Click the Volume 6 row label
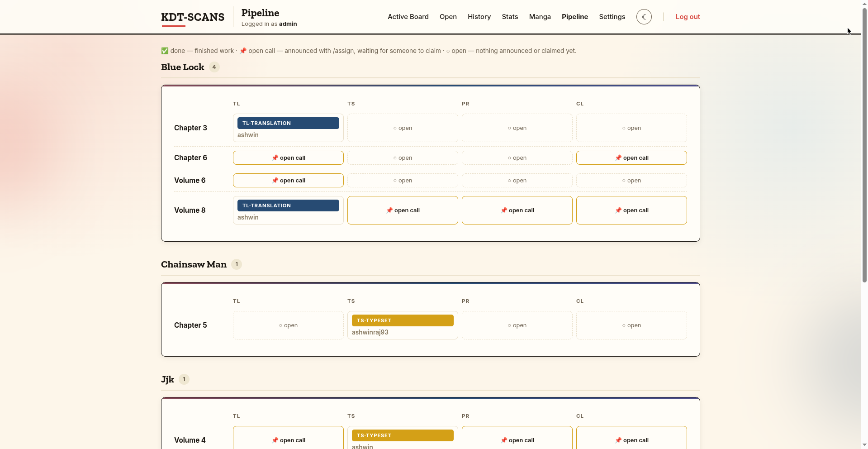This screenshot has height=449, width=868. point(190,181)
